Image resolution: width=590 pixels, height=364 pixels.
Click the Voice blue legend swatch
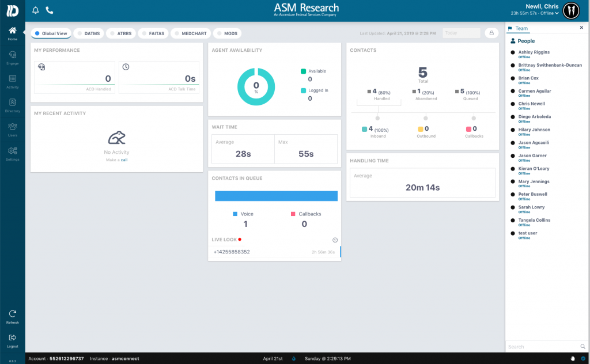(235, 214)
